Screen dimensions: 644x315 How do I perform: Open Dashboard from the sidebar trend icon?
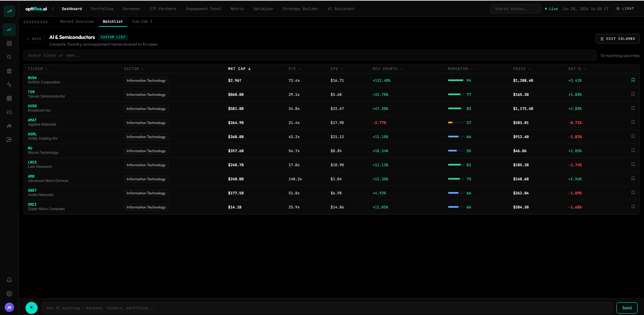pyautogui.click(x=9, y=29)
